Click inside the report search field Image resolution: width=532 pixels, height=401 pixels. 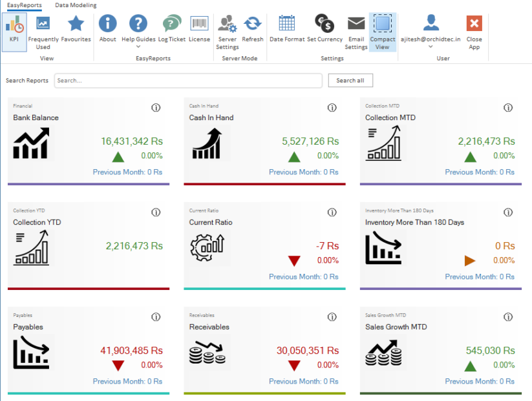point(187,80)
